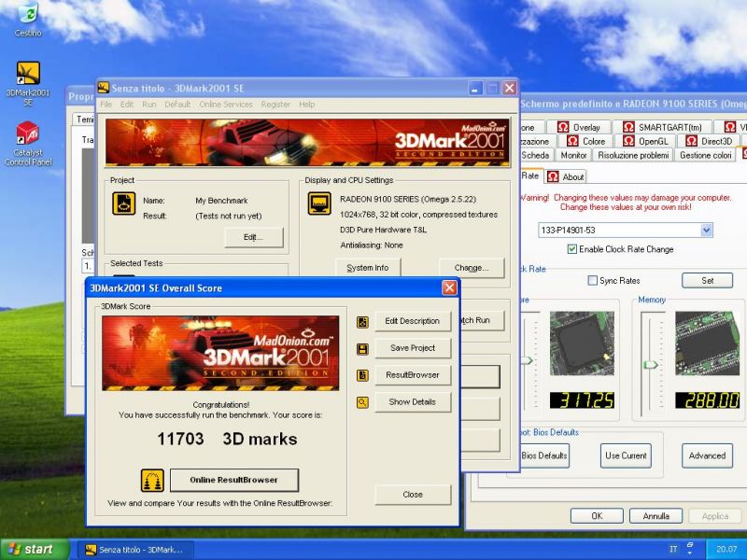Switch to the Colore tab
This screenshot has height=560, width=747.
click(585, 141)
